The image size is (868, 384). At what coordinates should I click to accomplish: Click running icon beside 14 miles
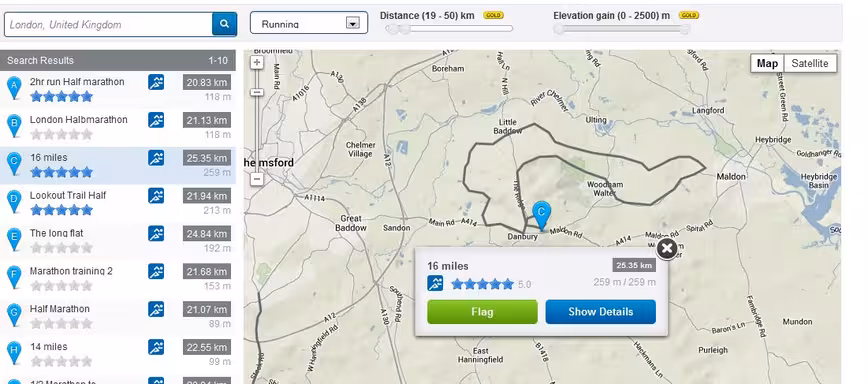tap(156, 347)
